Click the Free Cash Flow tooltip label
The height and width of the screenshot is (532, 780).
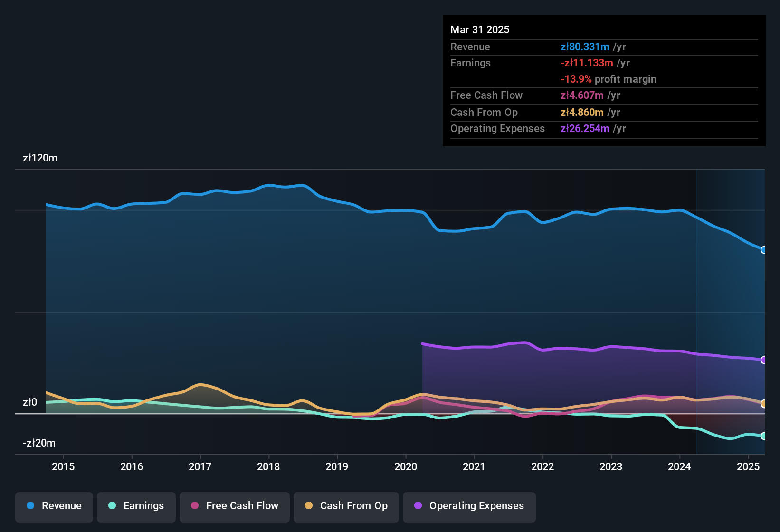pos(486,95)
